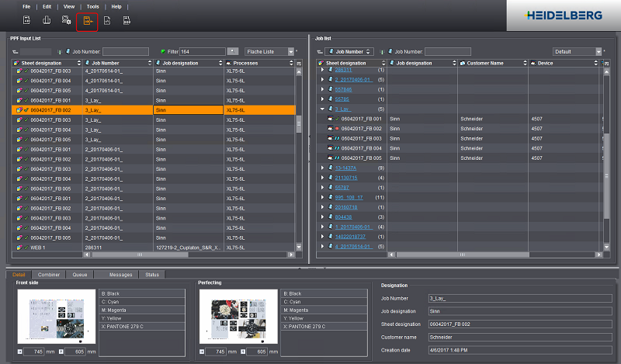This screenshot has height=364, width=621.
Task: Click the second toolbar icon
Action: click(47, 22)
